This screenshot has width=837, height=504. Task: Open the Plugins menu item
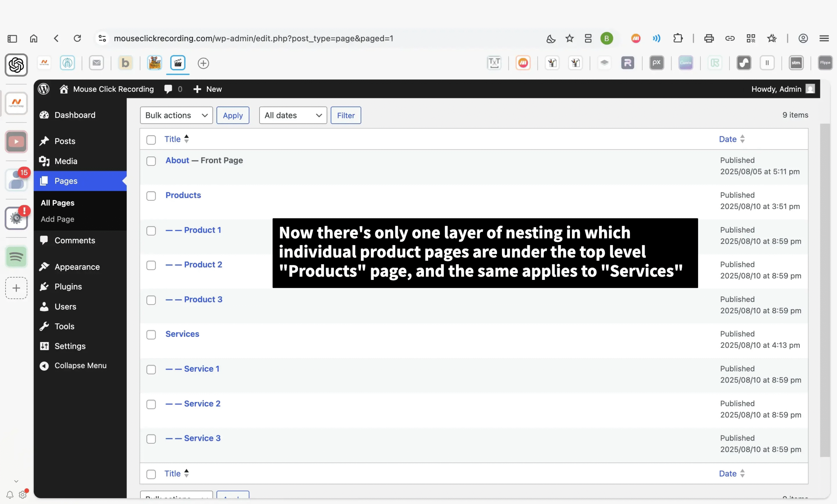pyautogui.click(x=68, y=286)
